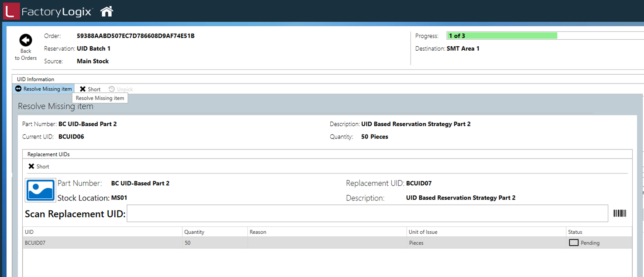Click the Home icon in header

tap(106, 11)
